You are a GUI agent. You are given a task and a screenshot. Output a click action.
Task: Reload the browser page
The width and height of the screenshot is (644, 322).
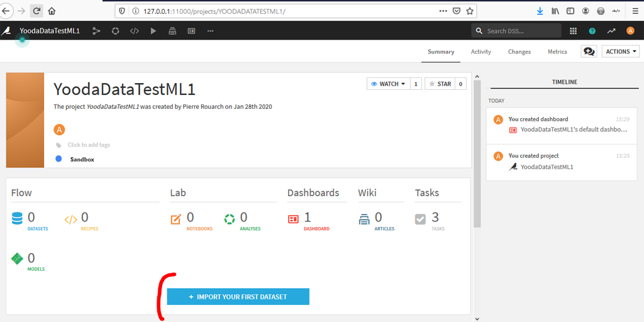[x=36, y=11]
